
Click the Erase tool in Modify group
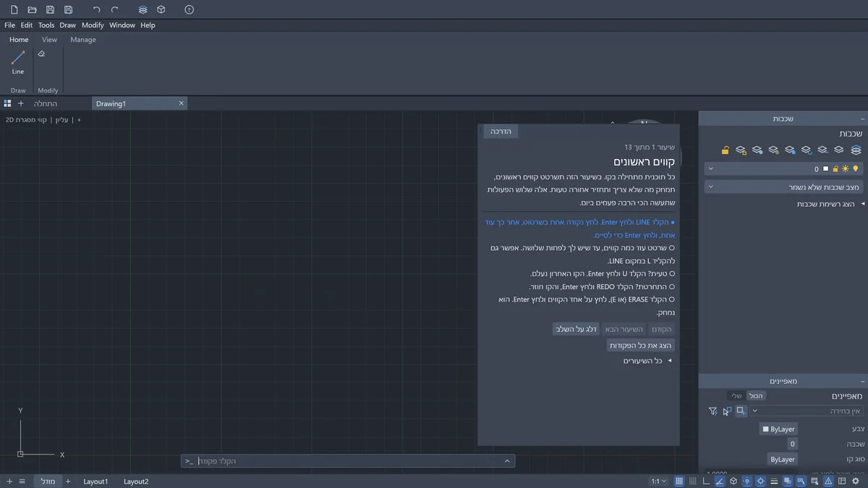tap(41, 54)
